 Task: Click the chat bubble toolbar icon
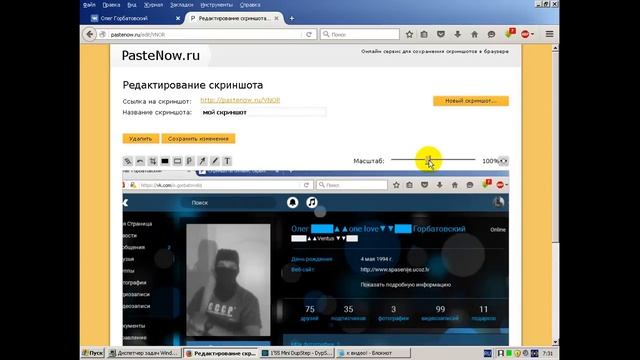point(491,35)
